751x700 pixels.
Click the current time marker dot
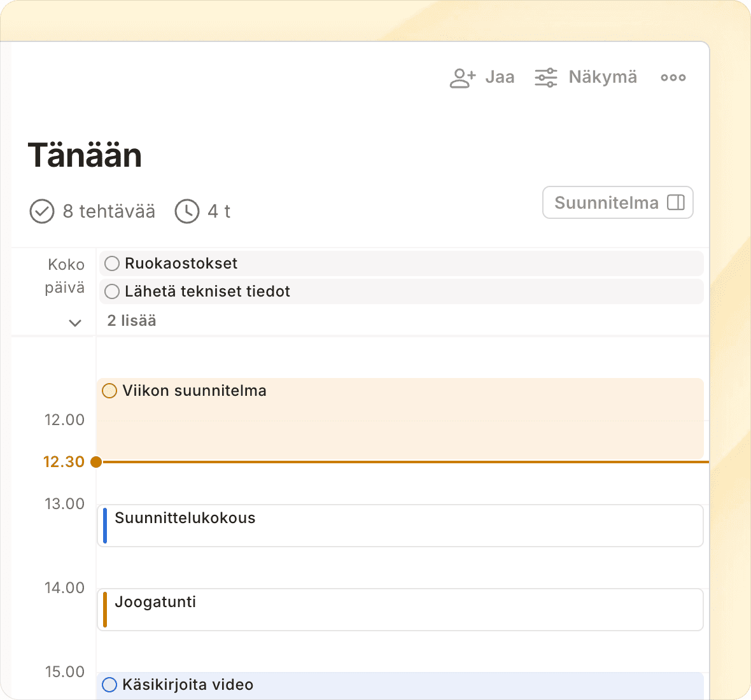pyautogui.click(x=96, y=462)
